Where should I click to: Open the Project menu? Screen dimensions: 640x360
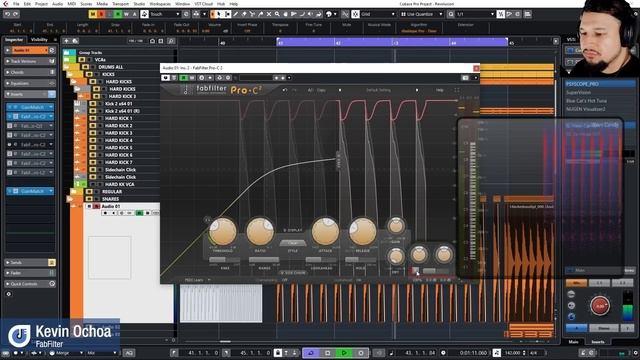(41, 4)
